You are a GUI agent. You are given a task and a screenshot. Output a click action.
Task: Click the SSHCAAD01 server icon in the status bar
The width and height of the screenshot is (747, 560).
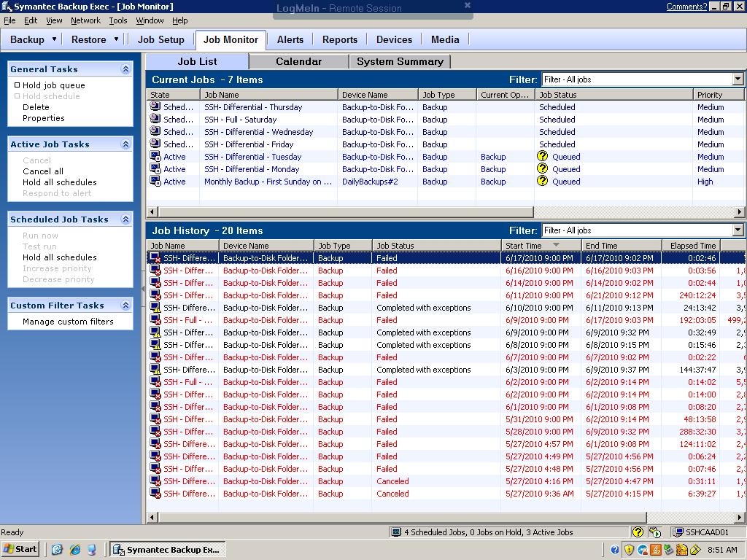coord(677,532)
